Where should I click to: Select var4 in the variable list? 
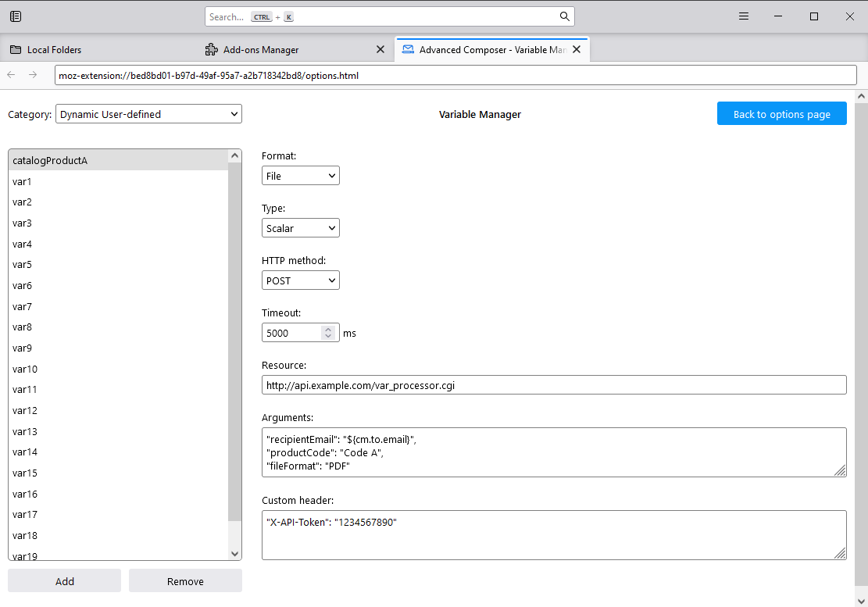click(x=118, y=244)
